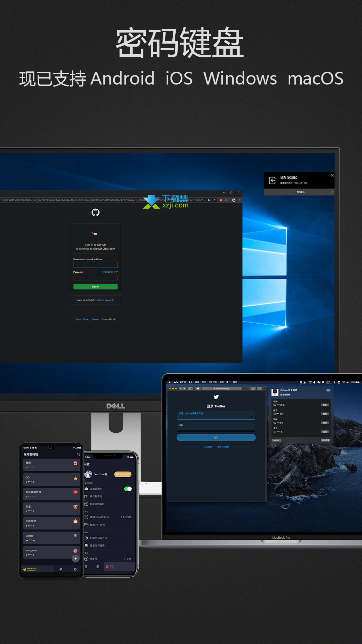362x644 pixels.
Task: Tap the 版本号 update icon
Action: (86, 559)
